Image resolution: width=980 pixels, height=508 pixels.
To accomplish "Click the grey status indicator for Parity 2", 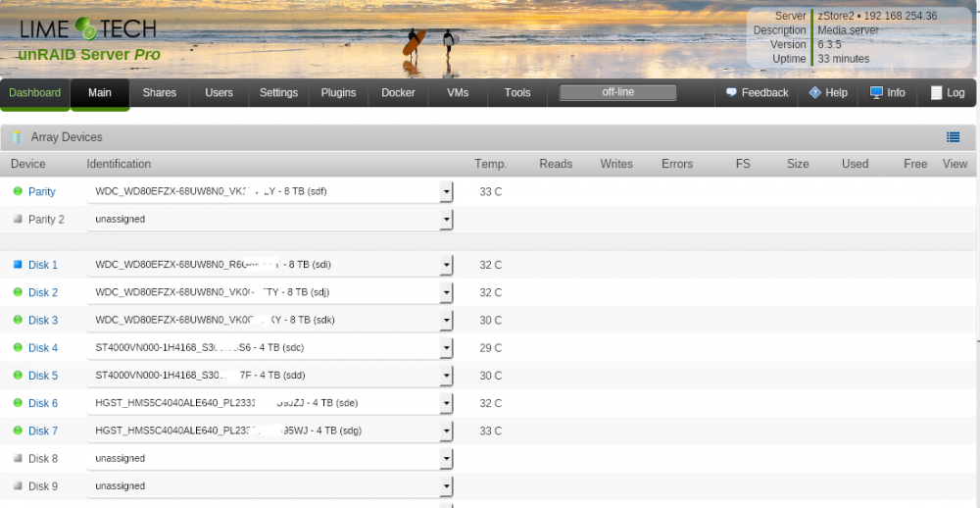I will click(18, 219).
